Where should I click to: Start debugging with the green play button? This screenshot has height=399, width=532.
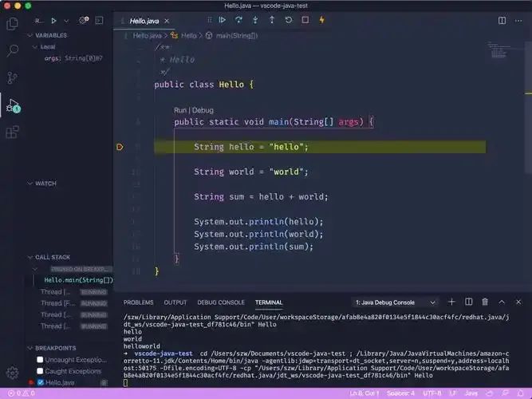pos(53,21)
